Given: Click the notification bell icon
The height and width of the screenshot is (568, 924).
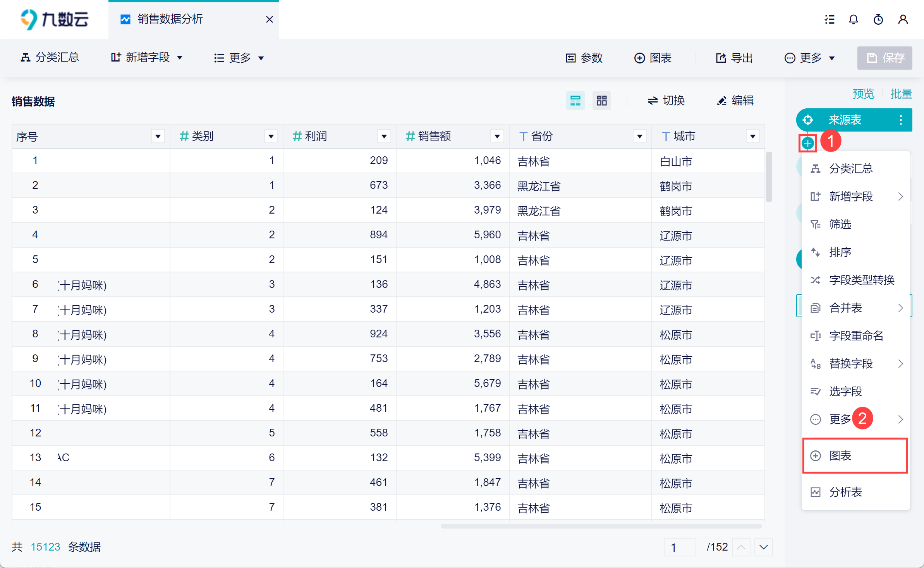Looking at the screenshot, I should pyautogui.click(x=854, y=19).
